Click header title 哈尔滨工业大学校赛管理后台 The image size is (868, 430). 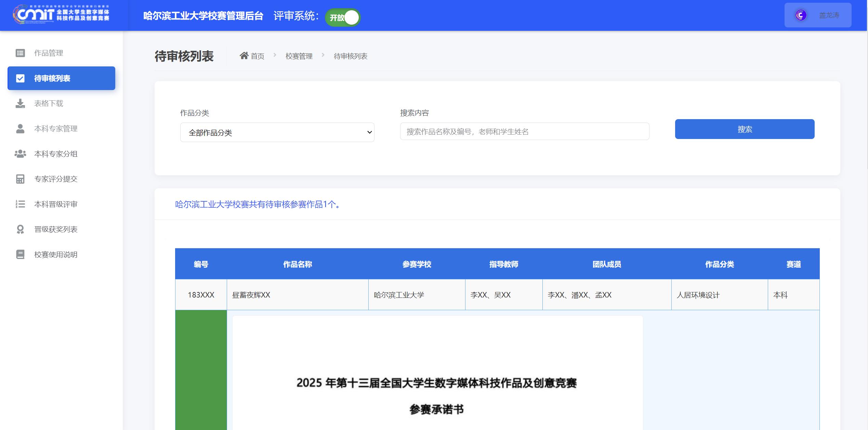click(x=203, y=16)
